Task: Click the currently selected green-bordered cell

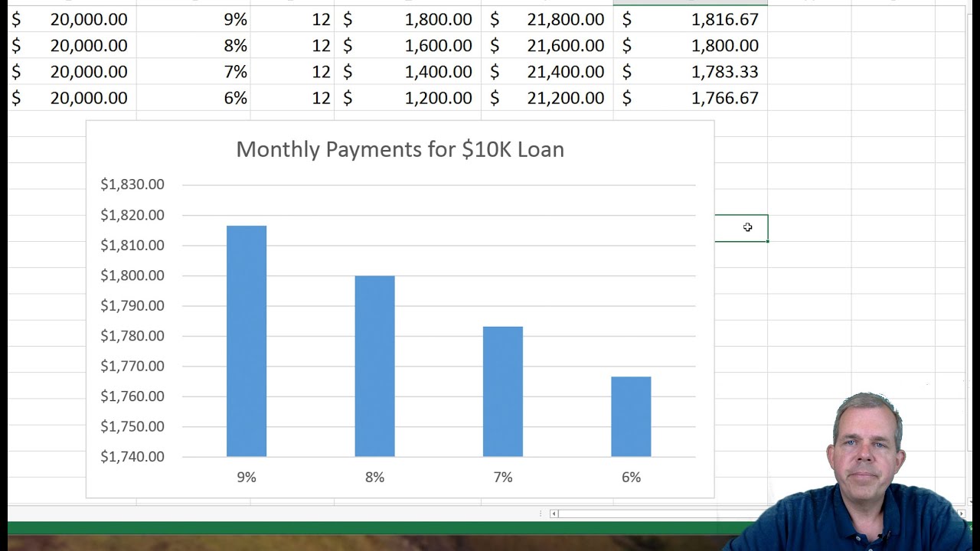Action: coord(741,228)
